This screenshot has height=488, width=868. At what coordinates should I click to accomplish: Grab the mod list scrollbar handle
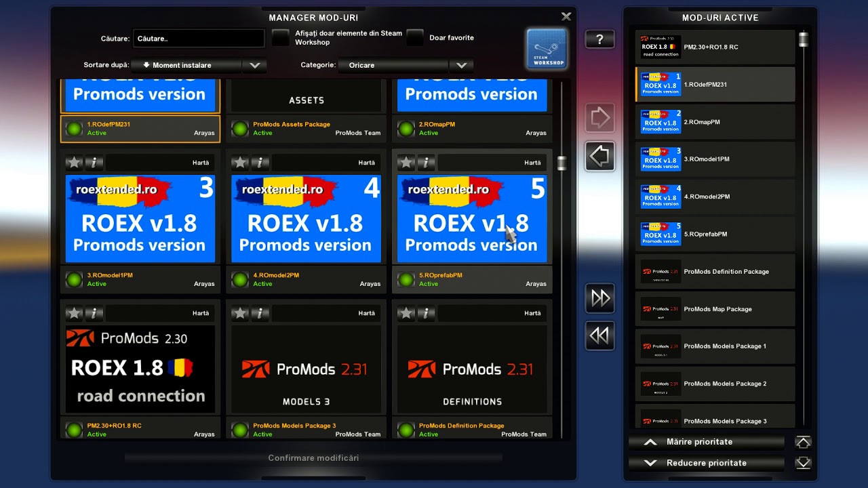pyautogui.click(x=561, y=163)
